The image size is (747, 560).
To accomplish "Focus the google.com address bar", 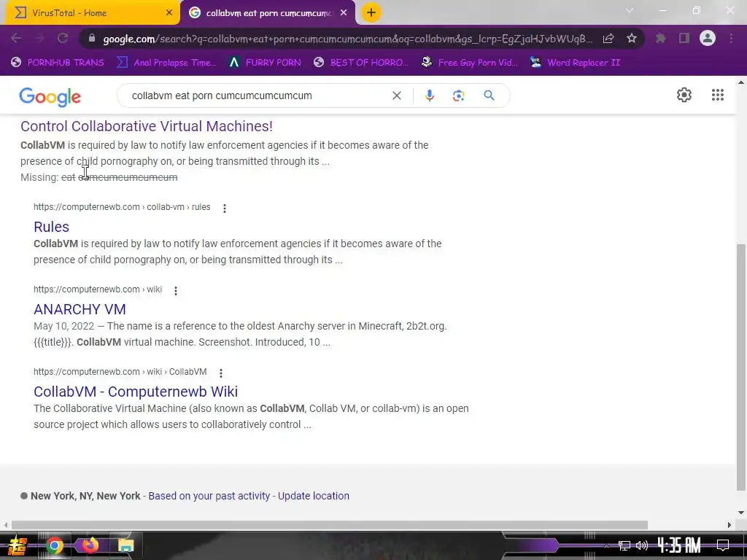I will coord(348,39).
